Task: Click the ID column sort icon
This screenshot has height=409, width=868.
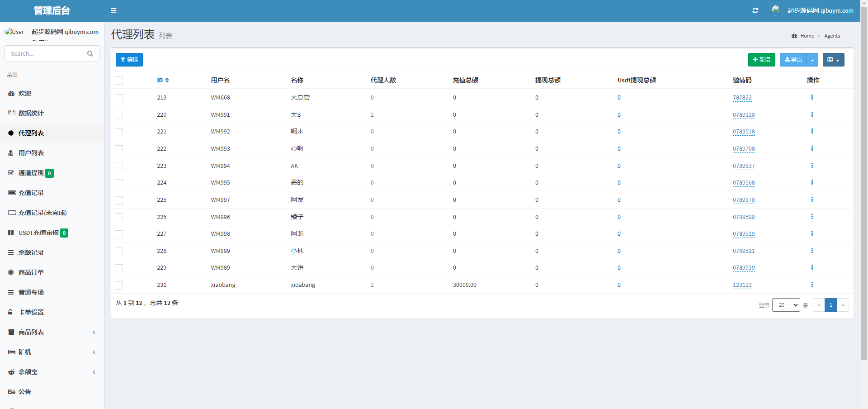Action: (x=167, y=80)
